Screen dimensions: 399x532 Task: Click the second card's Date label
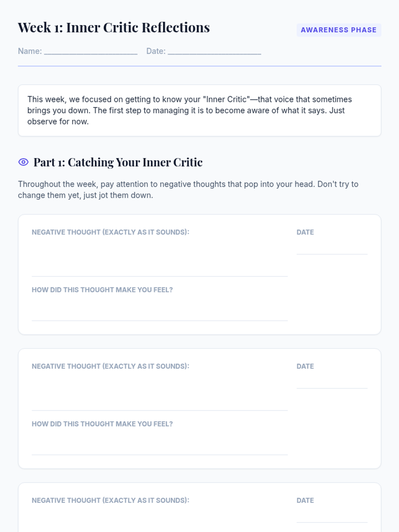click(x=305, y=366)
